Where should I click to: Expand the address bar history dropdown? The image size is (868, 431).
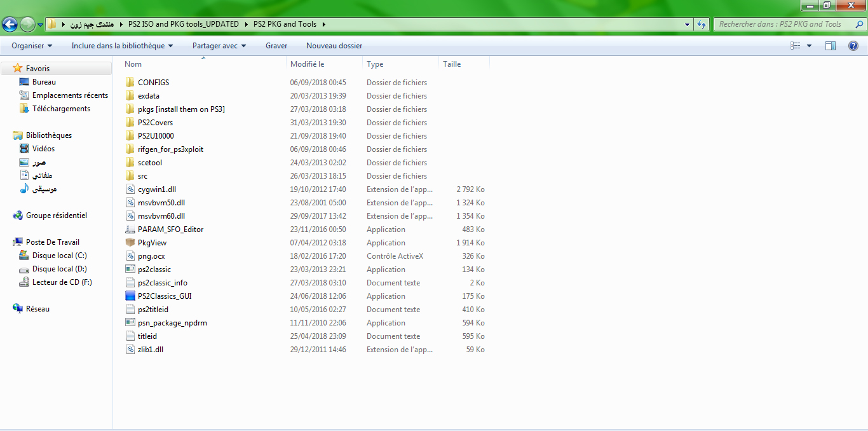click(x=688, y=24)
